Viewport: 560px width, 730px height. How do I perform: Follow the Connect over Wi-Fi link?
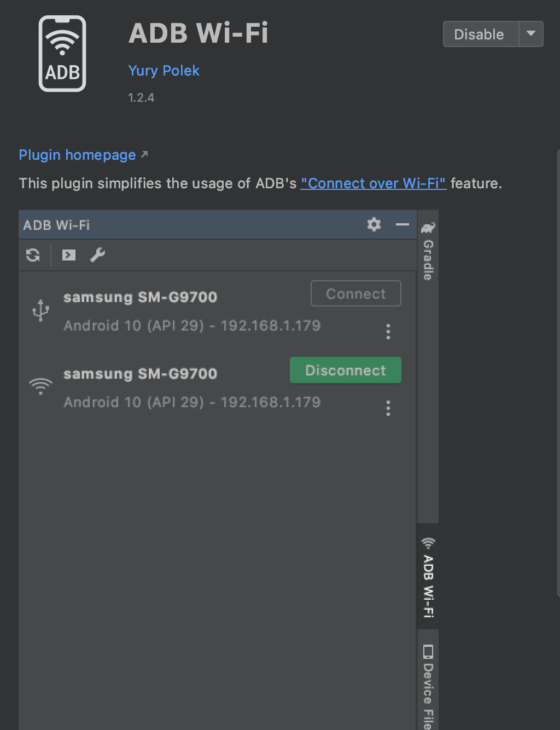373,183
